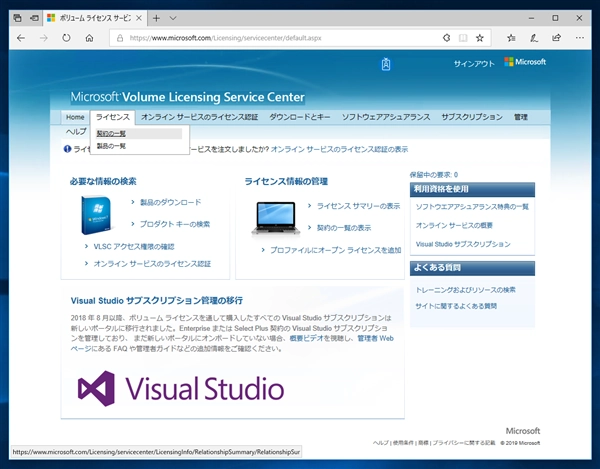600x469 pixels.
Task: Click the Visual Studio logo banner
Action: click(181, 388)
